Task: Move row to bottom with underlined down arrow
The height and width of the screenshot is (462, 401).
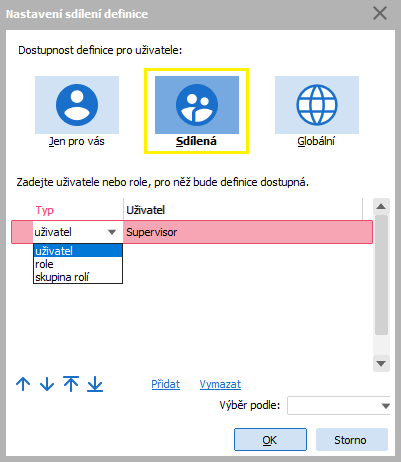Action: coord(95,384)
